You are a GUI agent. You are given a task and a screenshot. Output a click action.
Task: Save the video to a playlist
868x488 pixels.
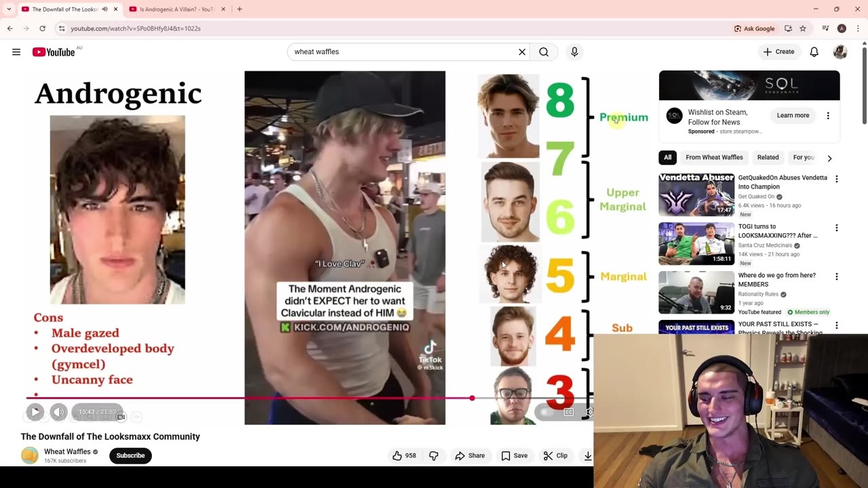point(514,455)
